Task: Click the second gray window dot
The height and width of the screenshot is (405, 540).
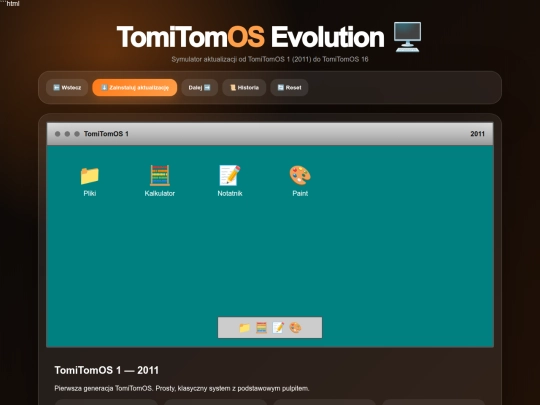Action: coord(67,134)
